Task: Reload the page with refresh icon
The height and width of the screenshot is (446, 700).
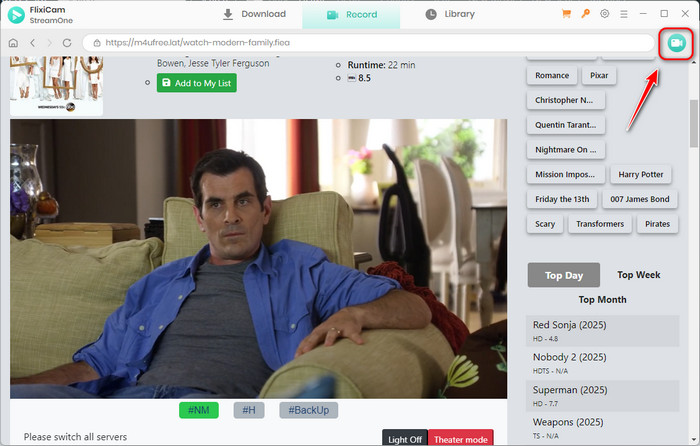Action: coord(67,43)
